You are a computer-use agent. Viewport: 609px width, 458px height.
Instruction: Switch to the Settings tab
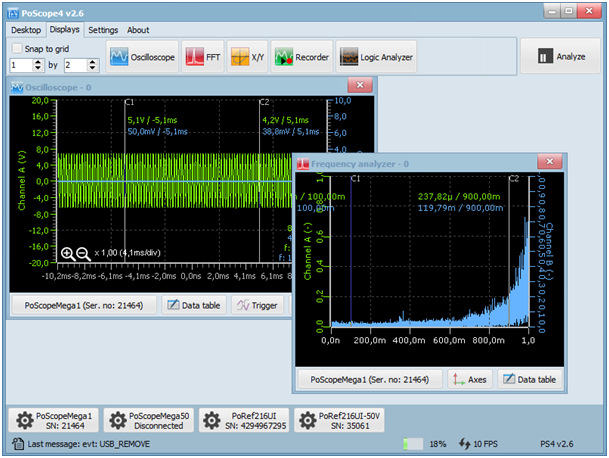click(x=103, y=30)
